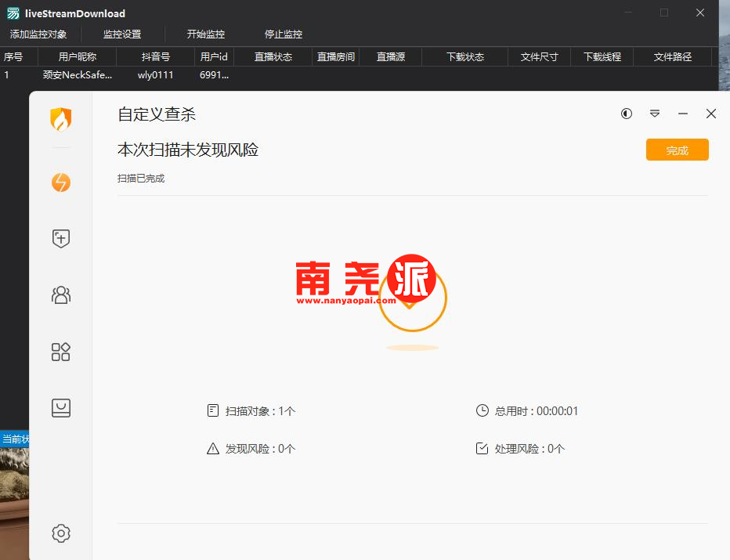The height and width of the screenshot is (560, 730).
Task: Click the 扫描已完成 status text
Action: [x=141, y=179]
